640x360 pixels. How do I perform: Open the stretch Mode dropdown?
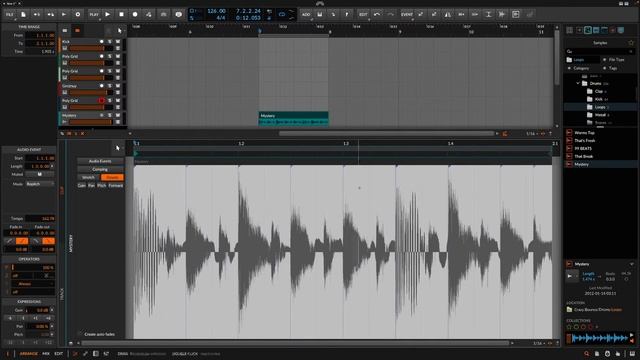click(40, 184)
